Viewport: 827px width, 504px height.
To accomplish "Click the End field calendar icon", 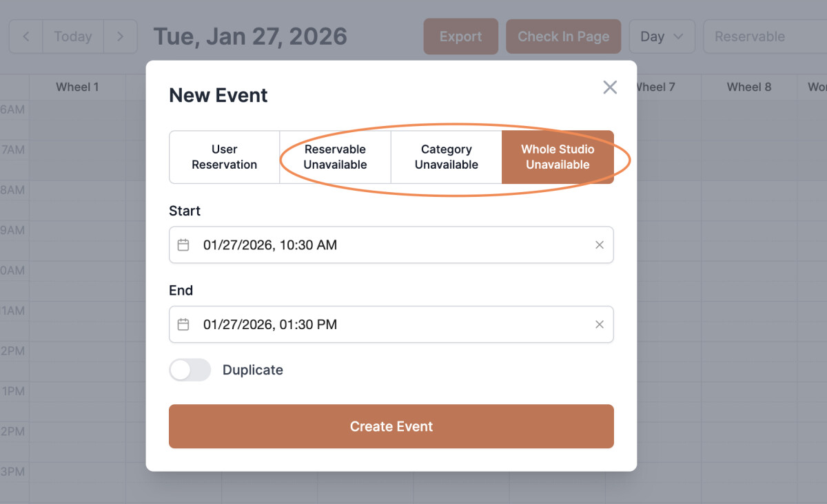I will coord(183,324).
